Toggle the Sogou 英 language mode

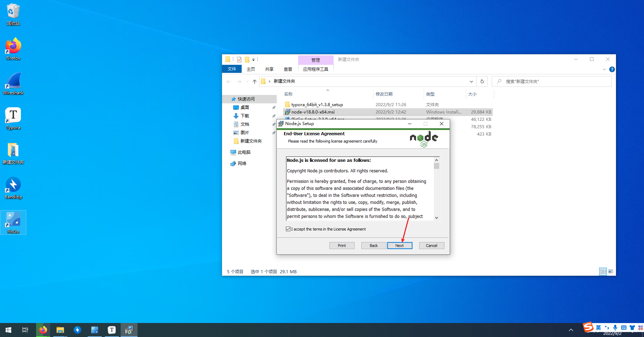[598, 328]
